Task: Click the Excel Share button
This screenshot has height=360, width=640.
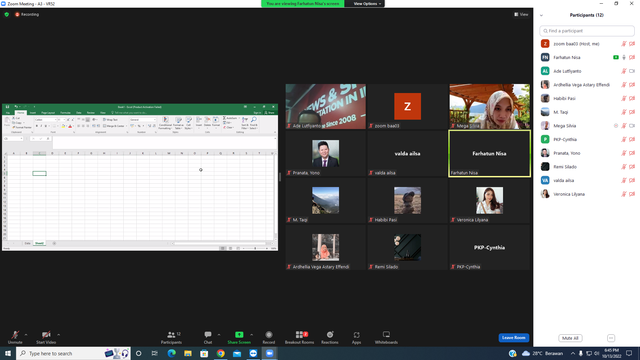Action: click(x=269, y=113)
